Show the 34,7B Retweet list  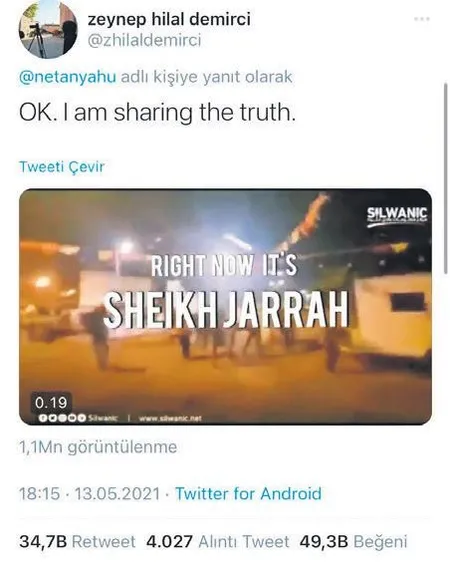click(77, 541)
